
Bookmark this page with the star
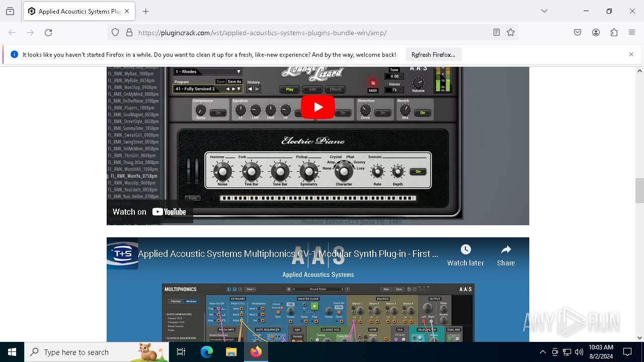(511, 33)
